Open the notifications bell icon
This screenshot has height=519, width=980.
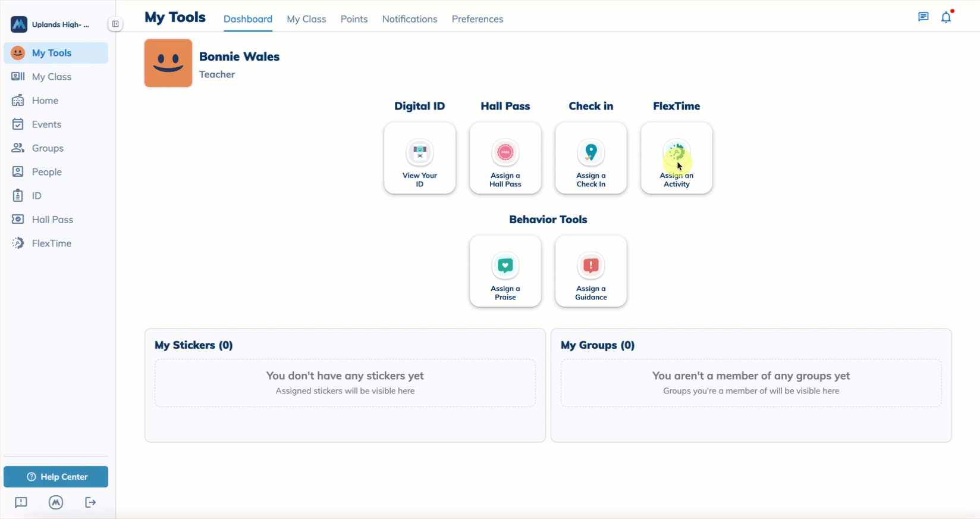946,17
